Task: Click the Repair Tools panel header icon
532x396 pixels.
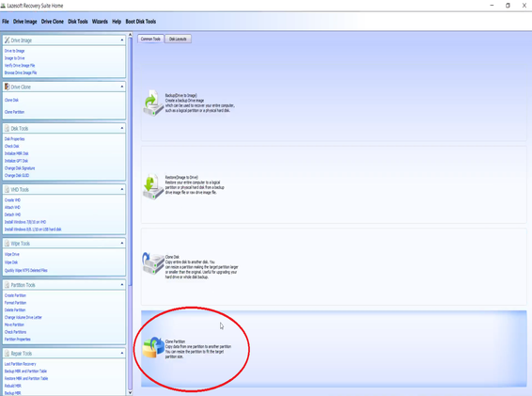Action: pos(7,354)
